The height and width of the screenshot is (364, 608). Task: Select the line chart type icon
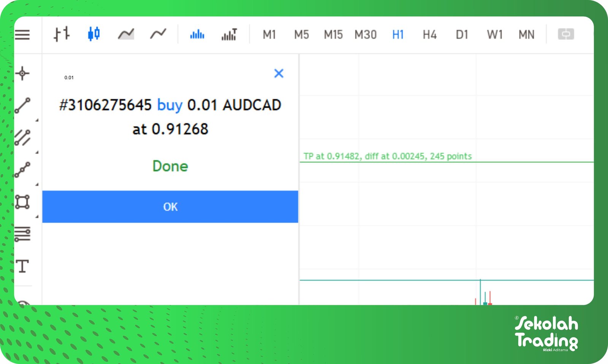pos(158,34)
